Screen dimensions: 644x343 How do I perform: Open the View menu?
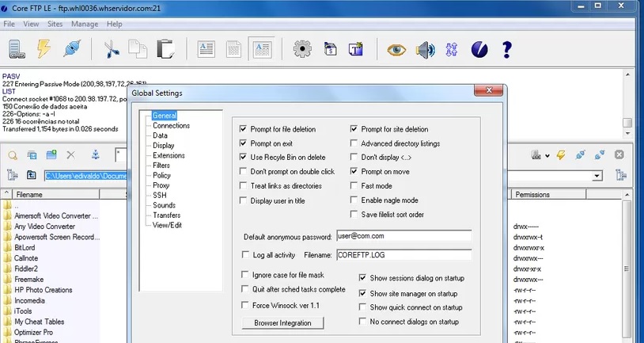pyautogui.click(x=31, y=24)
